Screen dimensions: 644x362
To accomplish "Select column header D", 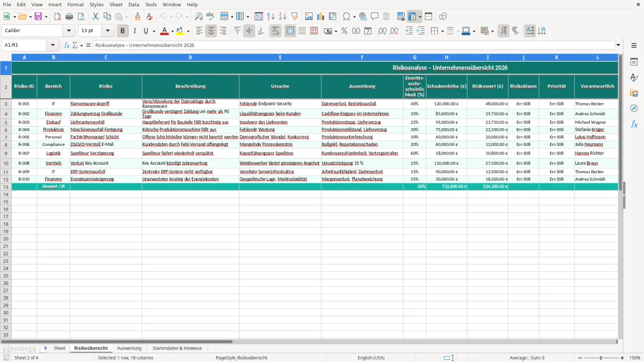I will pos(191,57).
